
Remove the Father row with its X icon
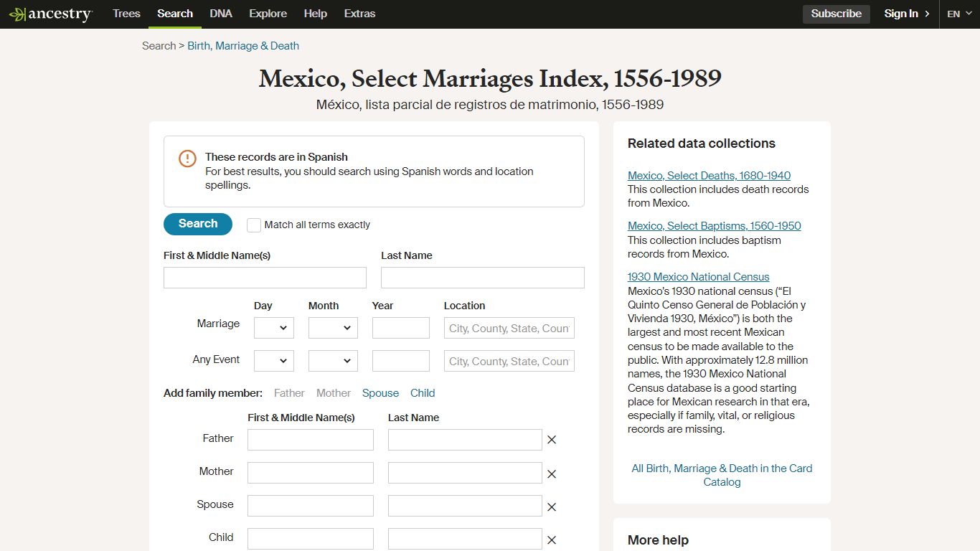(x=552, y=440)
